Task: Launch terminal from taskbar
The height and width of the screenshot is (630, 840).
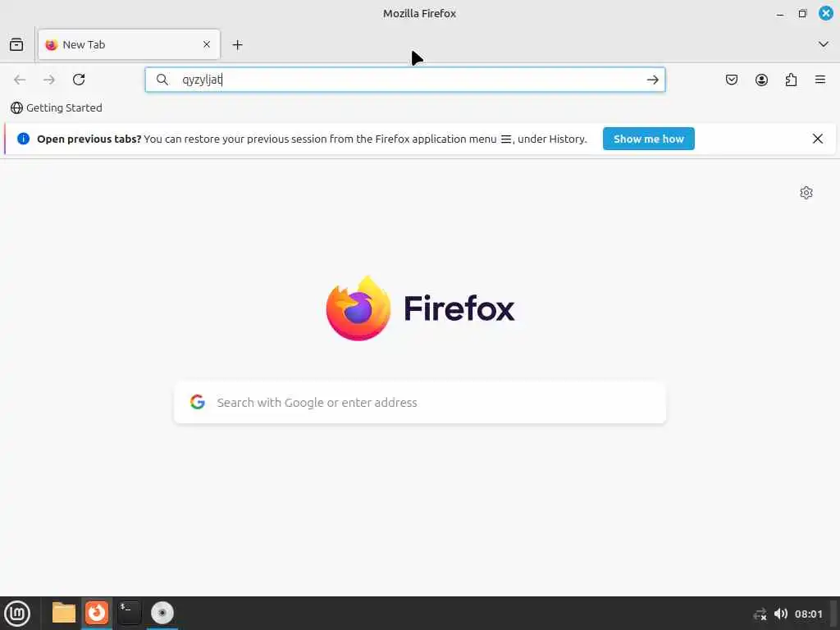Action: (129, 613)
